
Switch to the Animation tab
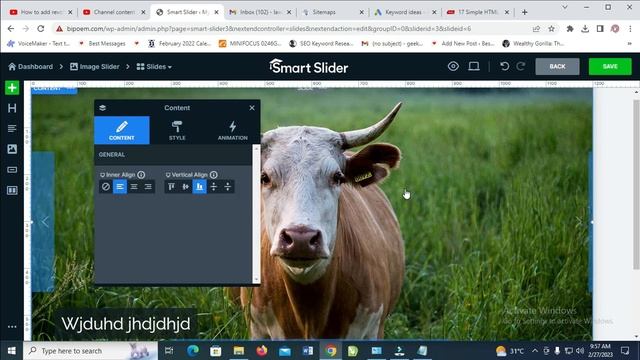click(232, 130)
